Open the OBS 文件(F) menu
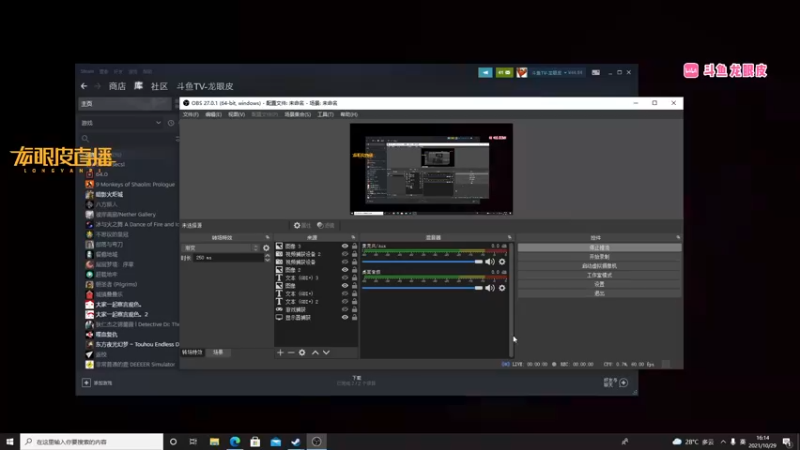Screen dimensions: 800x450 point(191,115)
